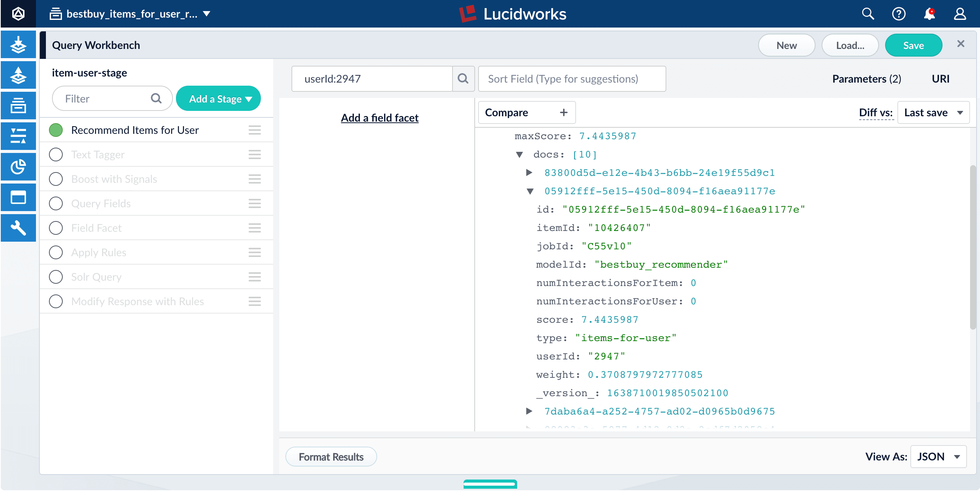This screenshot has width=980, height=491.
Task: Open global search using magnifier icon
Action: coord(868,14)
